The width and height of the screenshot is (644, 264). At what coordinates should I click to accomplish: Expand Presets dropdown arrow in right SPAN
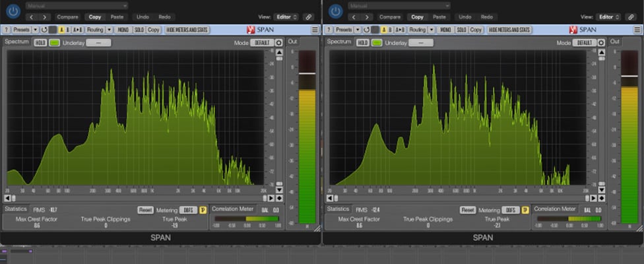[x=358, y=30]
